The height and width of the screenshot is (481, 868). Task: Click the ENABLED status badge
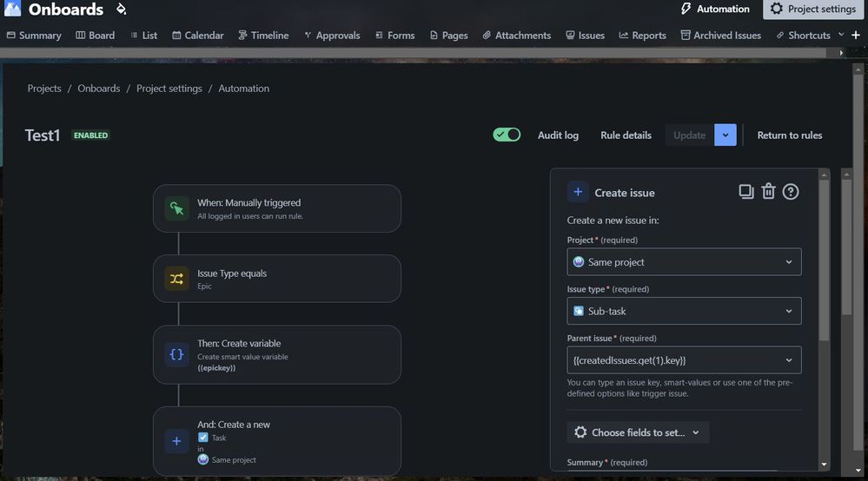[x=90, y=135]
